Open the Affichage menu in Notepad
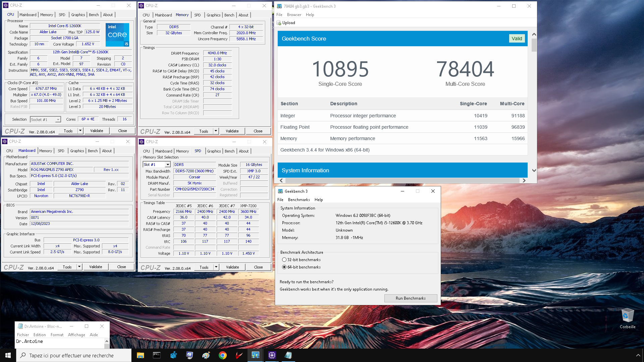 point(76,335)
